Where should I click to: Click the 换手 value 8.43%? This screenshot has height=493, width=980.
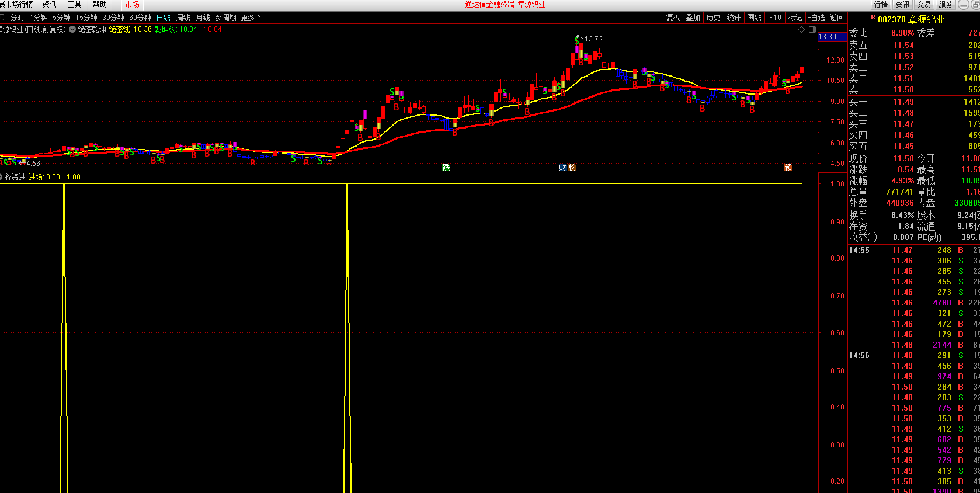(x=903, y=215)
